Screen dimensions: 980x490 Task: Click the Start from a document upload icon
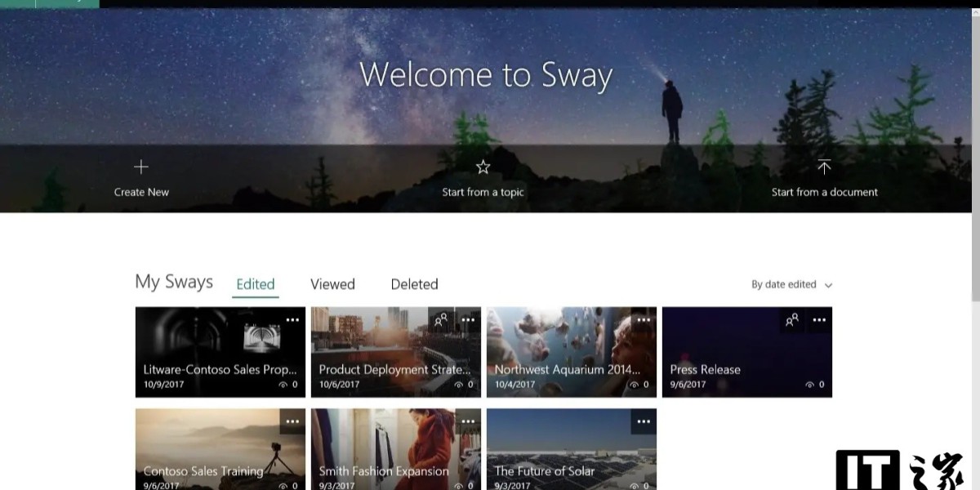click(x=824, y=167)
